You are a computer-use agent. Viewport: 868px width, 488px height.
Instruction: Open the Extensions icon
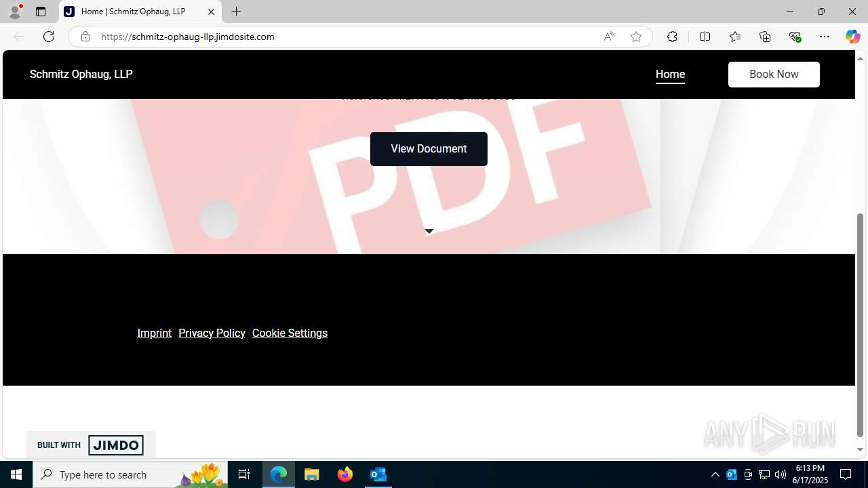pyautogui.click(x=672, y=37)
